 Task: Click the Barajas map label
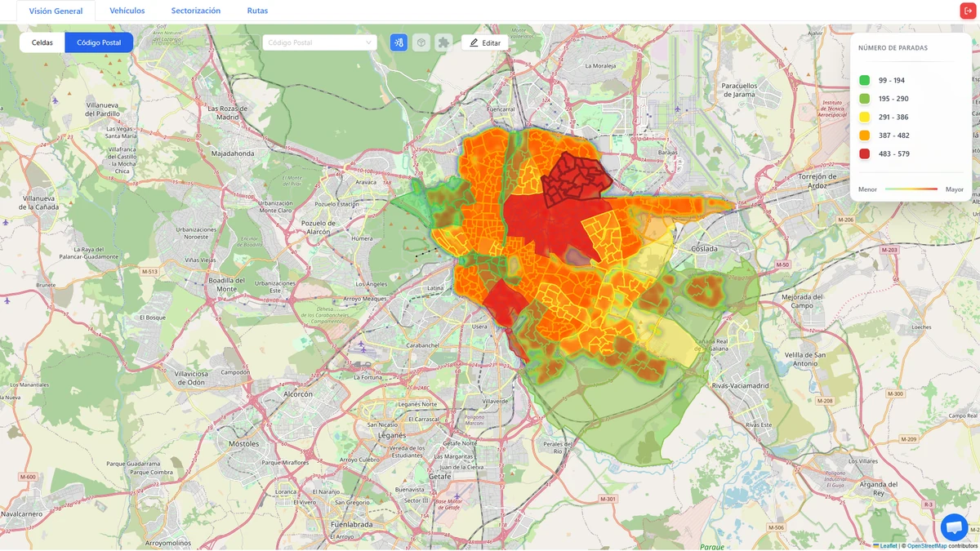tap(666, 152)
